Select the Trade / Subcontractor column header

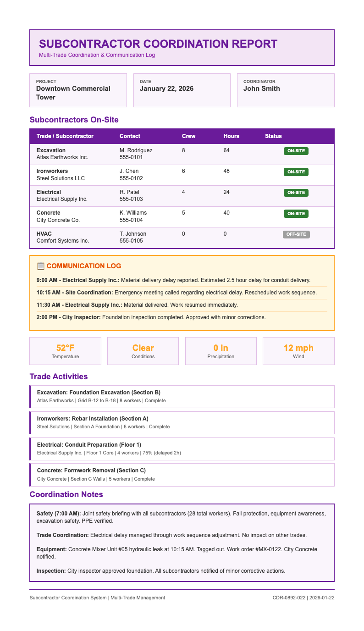click(x=65, y=136)
